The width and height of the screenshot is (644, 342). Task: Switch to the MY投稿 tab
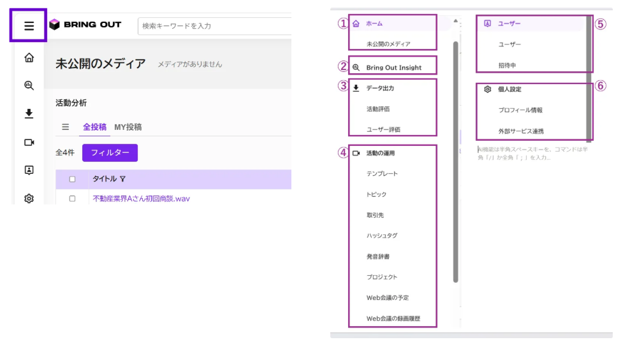(128, 127)
